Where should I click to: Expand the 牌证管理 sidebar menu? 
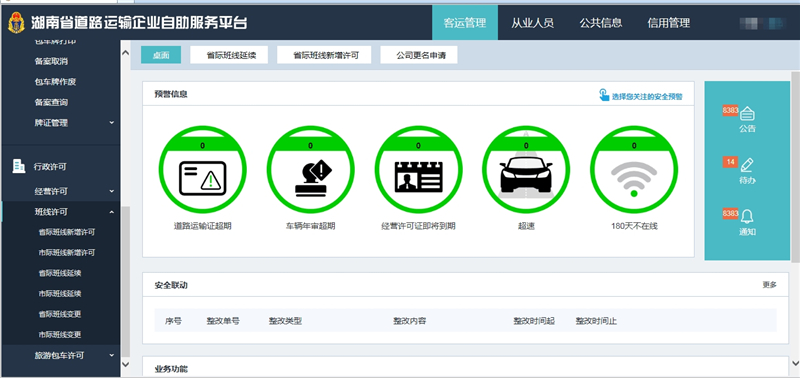click(112, 122)
